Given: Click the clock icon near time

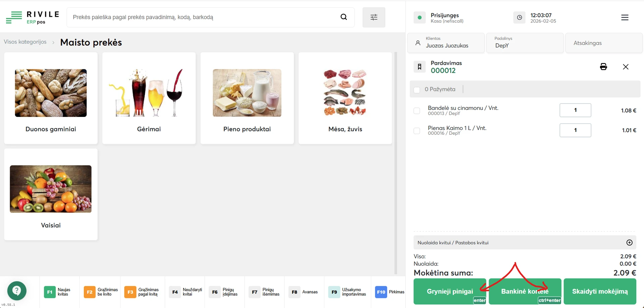Looking at the screenshot, I should [519, 17].
